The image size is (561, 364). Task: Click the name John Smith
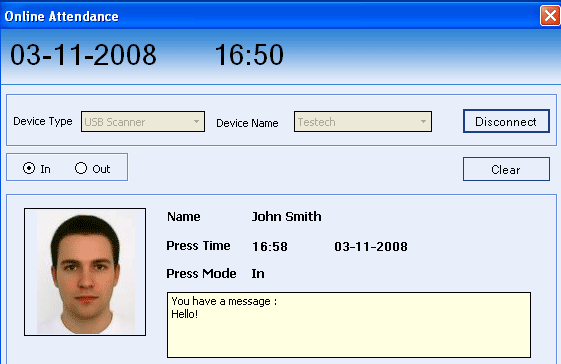click(x=287, y=217)
